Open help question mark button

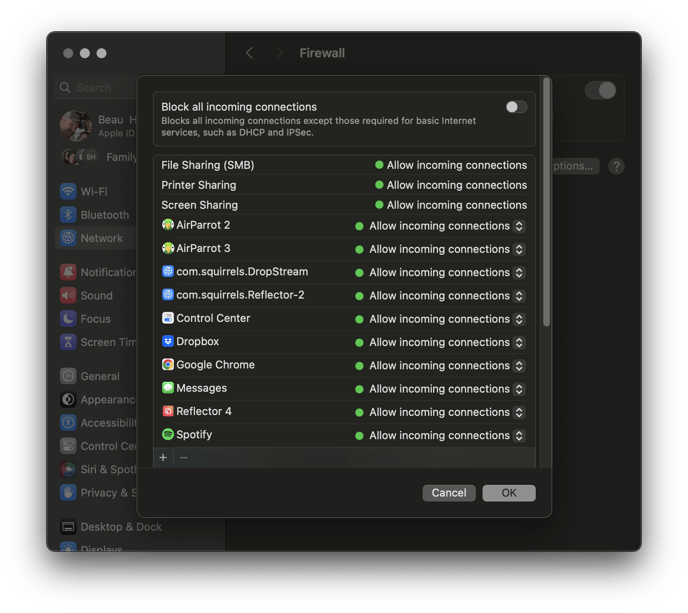[616, 166]
